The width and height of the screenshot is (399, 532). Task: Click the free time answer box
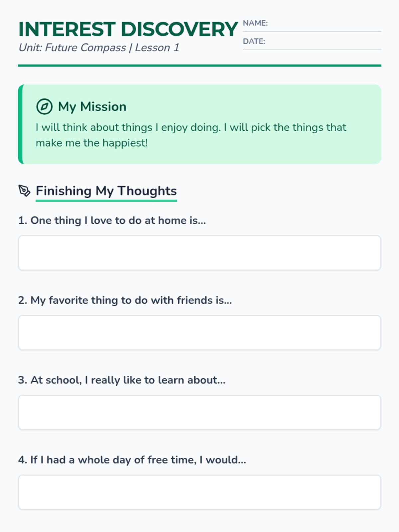pyautogui.click(x=199, y=492)
